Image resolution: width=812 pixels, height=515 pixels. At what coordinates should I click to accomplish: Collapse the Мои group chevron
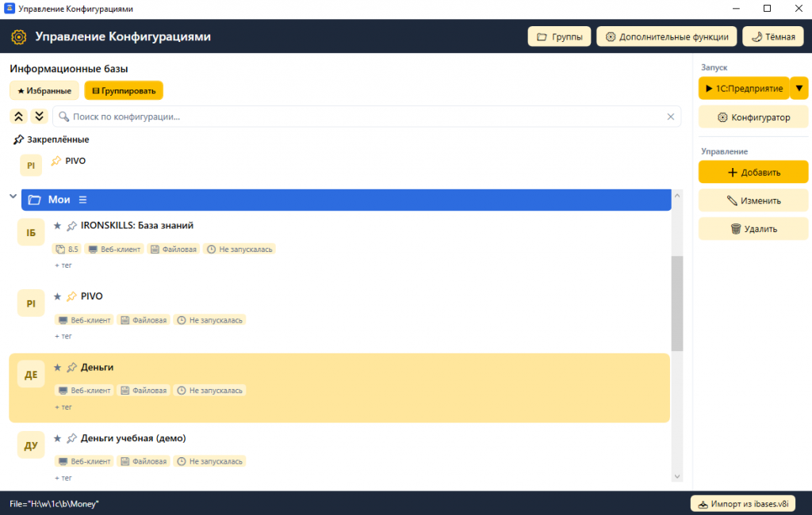click(13, 196)
